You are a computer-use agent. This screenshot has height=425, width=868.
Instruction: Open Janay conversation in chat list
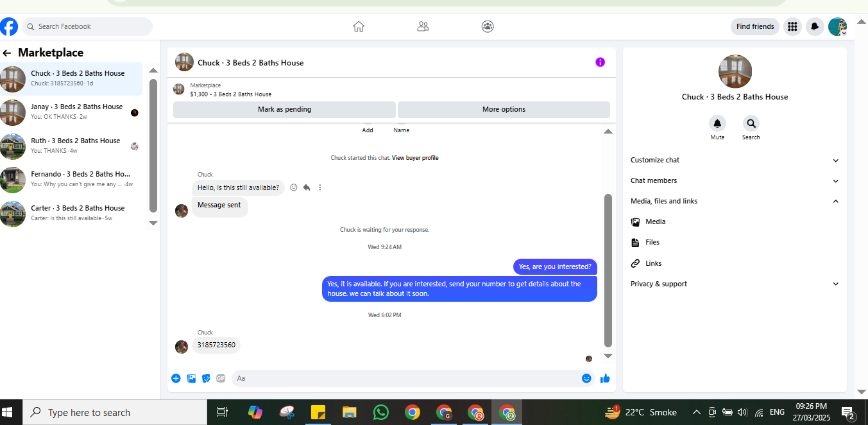[x=71, y=112]
